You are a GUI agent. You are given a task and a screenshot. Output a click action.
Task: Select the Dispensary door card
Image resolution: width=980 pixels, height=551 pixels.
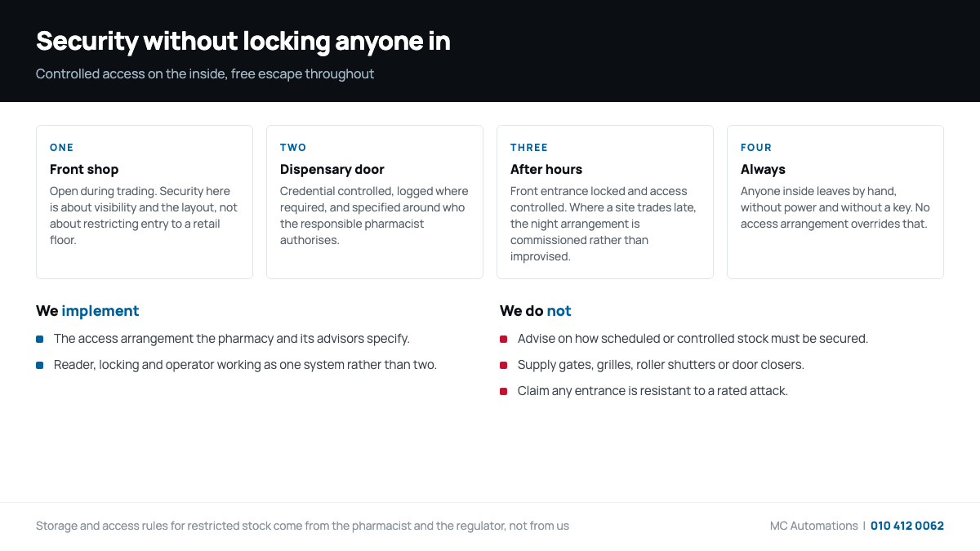[375, 202]
